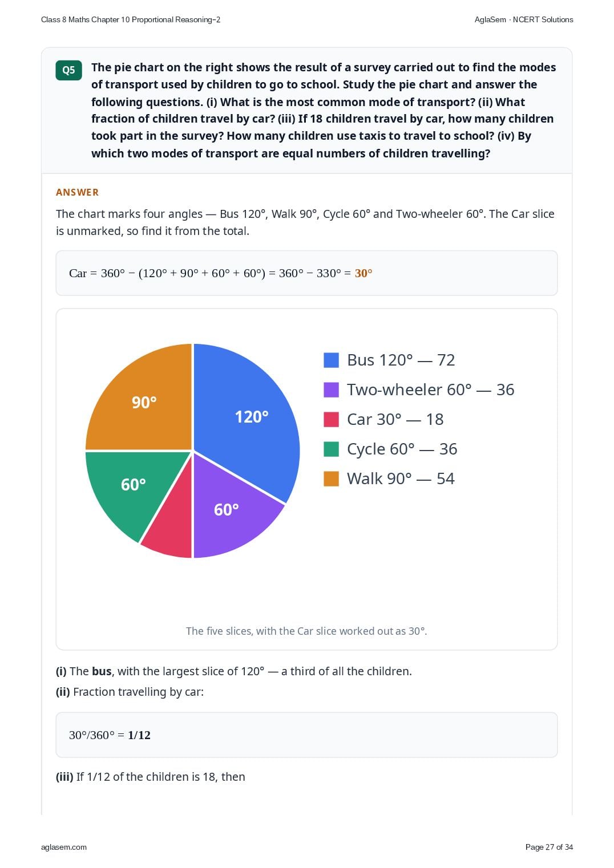Click the Bus 120° — 72 legend label
This screenshot has height=868, width=614.
point(401,360)
